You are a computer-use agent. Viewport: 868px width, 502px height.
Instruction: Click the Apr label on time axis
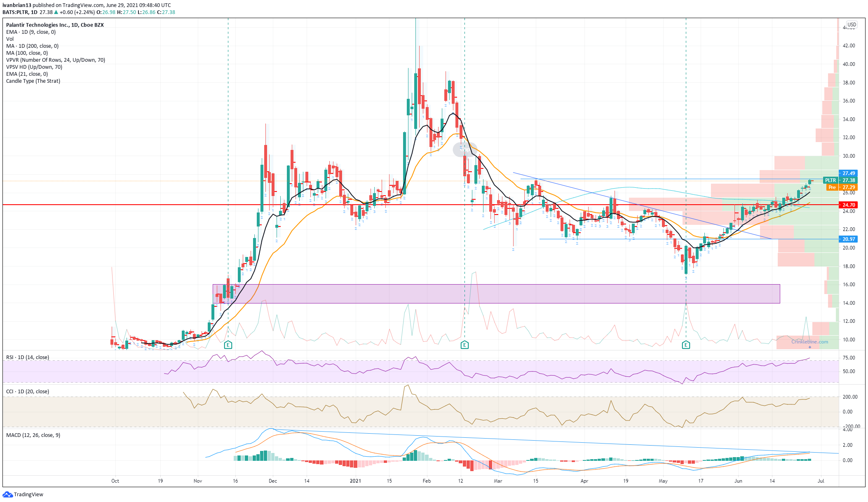click(x=584, y=481)
